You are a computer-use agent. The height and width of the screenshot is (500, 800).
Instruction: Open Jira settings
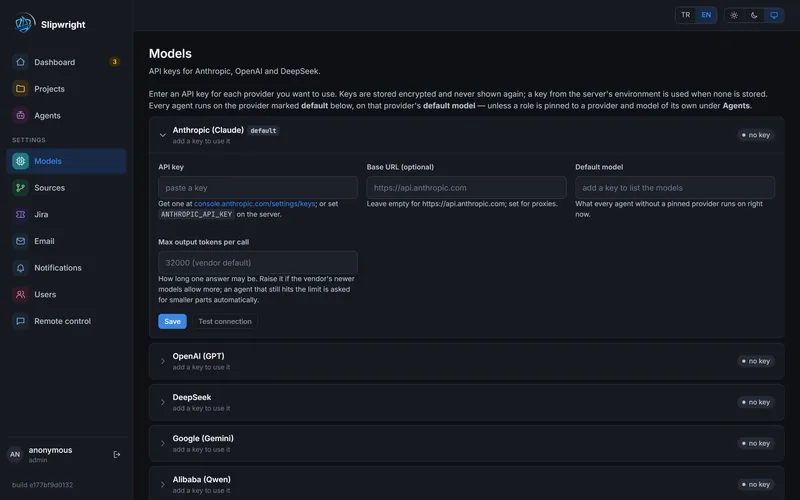point(66,214)
